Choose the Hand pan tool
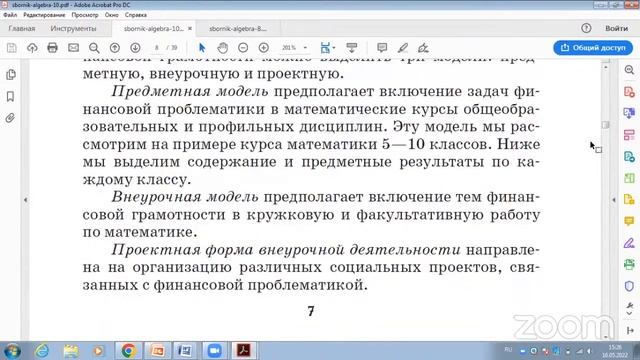 222,48
